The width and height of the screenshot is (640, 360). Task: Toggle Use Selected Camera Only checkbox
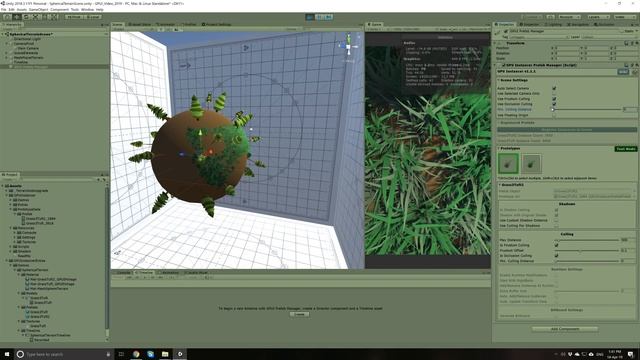554,93
